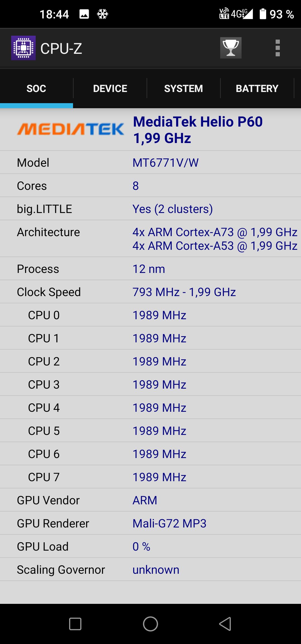The image size is (301, 644).
Task: Switch to the DEVICE tab
Action: point(110,88)
